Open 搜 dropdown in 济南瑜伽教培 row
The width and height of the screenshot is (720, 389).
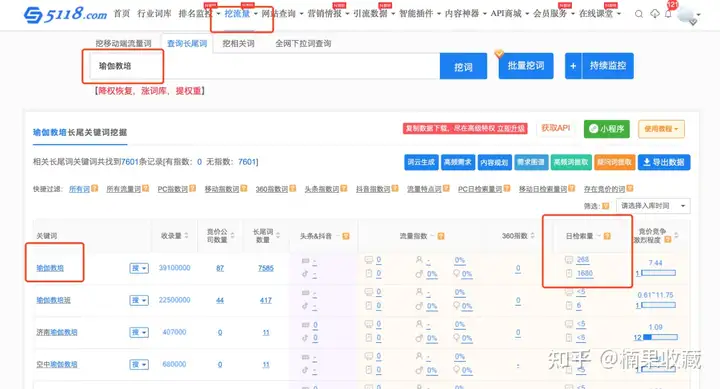pos(139,333)
